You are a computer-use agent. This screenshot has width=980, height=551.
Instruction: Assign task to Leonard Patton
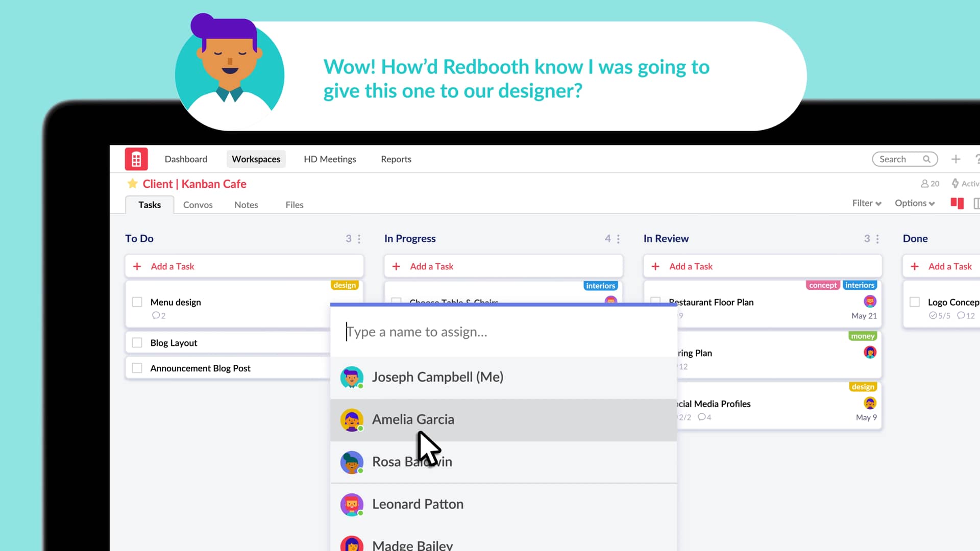pyautogui.click(x=503, y=505)
